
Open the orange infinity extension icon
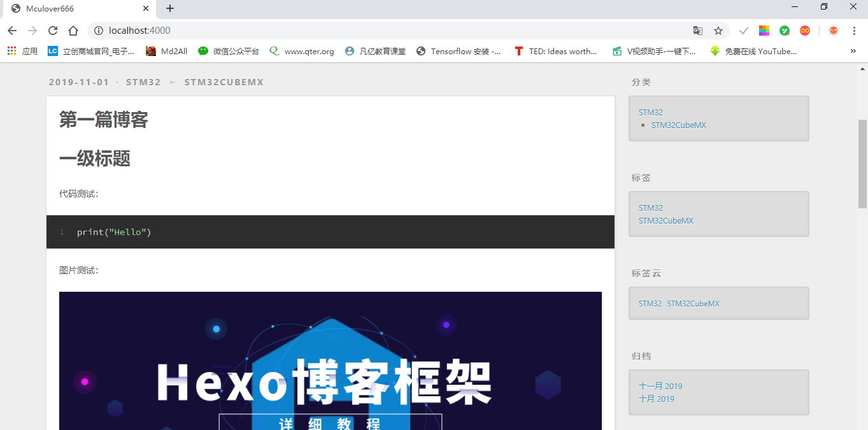click(805, 31)
